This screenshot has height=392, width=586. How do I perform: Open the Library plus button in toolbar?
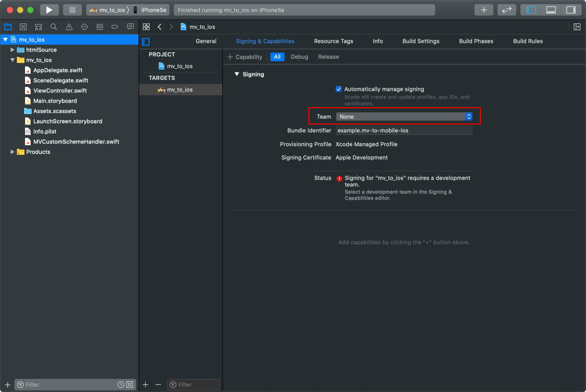coord(483,10)
